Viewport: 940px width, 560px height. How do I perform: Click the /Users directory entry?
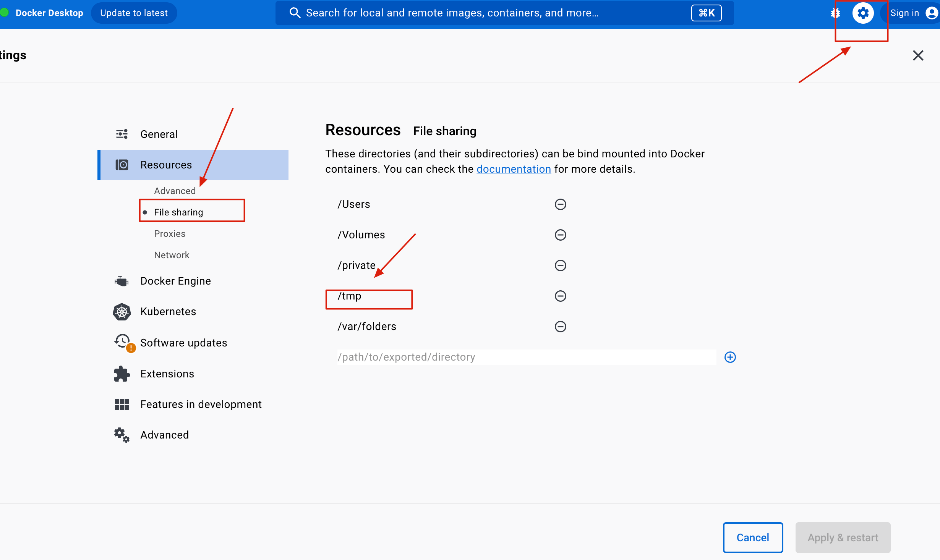coord(354,204)
